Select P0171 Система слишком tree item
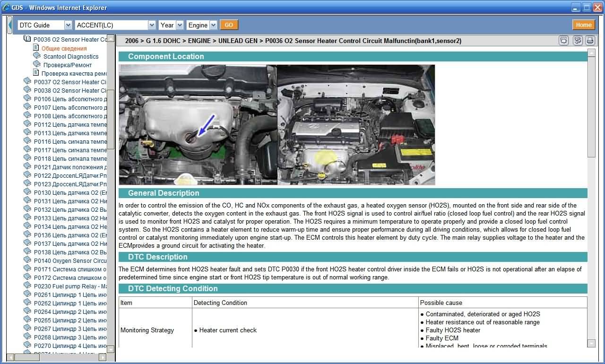Image resolution: width=605 pixels, height=364 pixels. [x=70, y=269]
